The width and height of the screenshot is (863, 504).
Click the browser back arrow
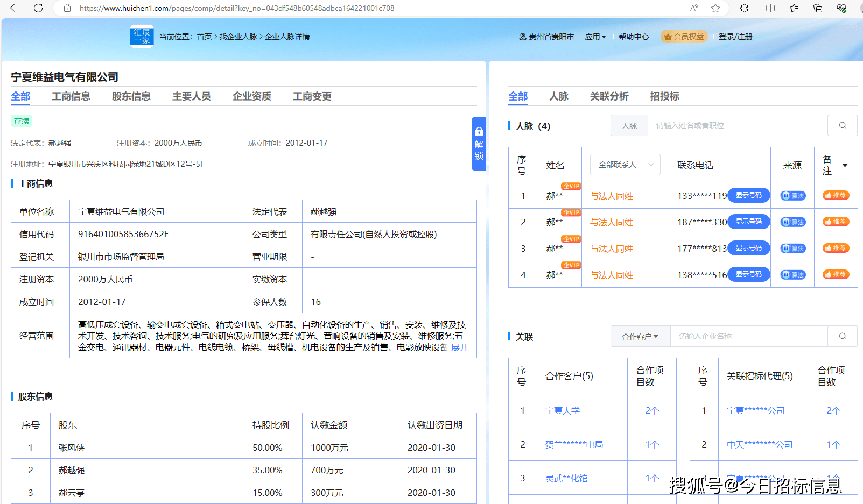pos(15,8)
